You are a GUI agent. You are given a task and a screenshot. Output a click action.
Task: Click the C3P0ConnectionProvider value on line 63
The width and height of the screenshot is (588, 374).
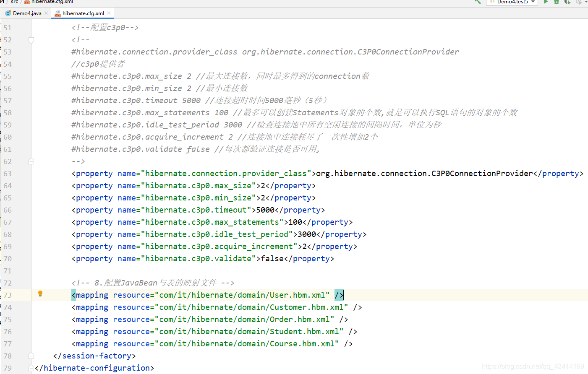pos(424,174)
